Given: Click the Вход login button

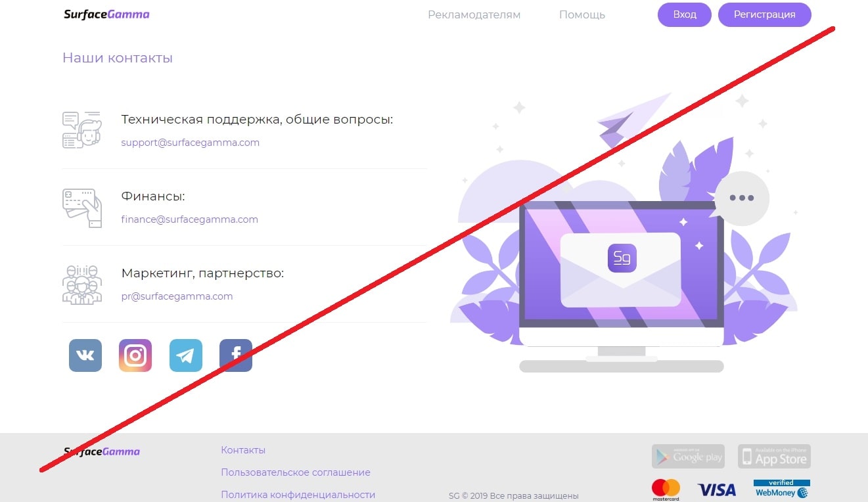Looking at the screenshot, I should 685,14.
